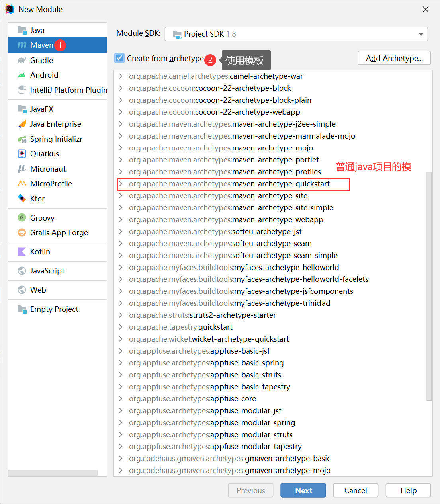Click the Spring Initializr leaf icon
Screen dimensions: 440x504
[x=22, y=139]
